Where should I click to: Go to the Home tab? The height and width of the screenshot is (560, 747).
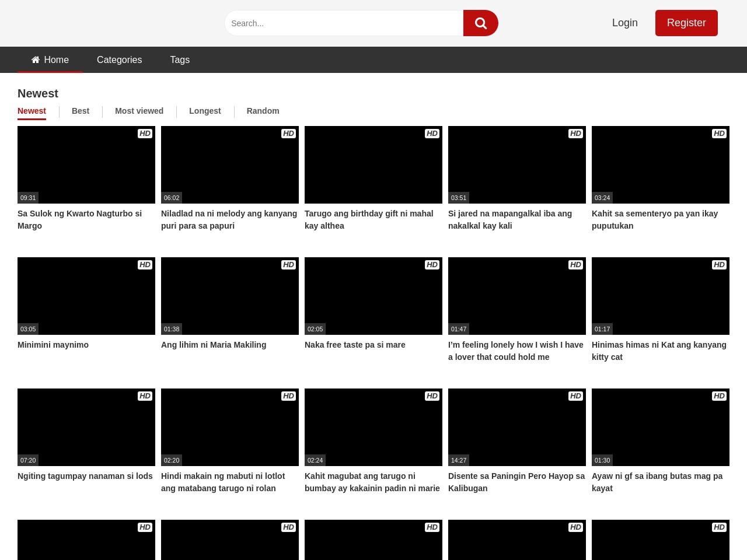[50, 60]
